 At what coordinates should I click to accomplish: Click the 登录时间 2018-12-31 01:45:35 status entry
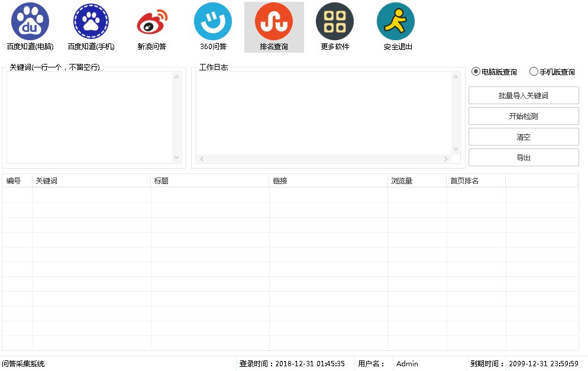point(292,363)
